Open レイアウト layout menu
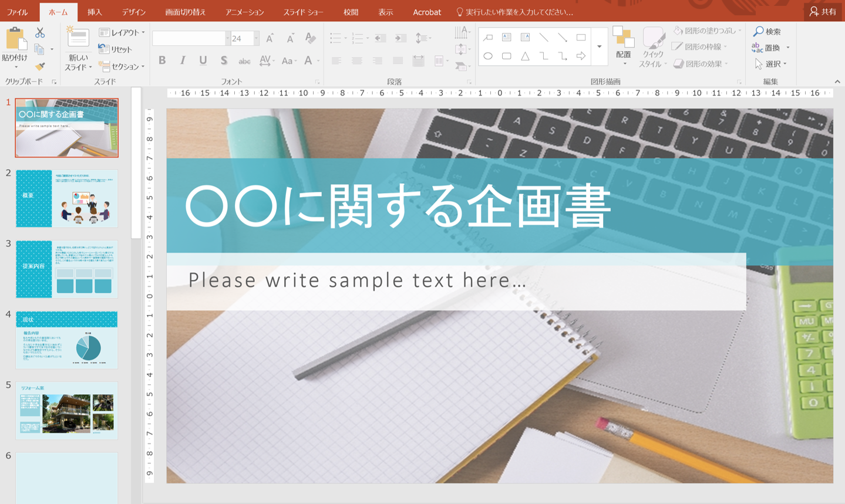Screen dimensions: 845x504 coord(122,32)
